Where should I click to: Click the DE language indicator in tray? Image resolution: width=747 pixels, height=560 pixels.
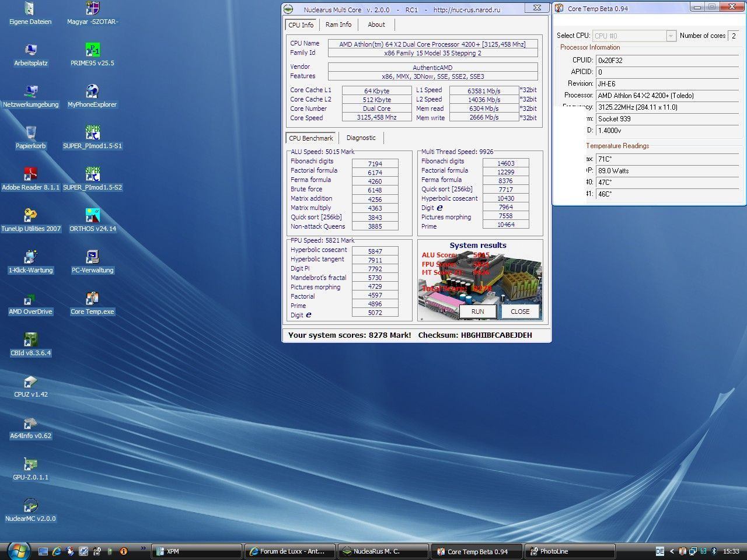[659, 551]
